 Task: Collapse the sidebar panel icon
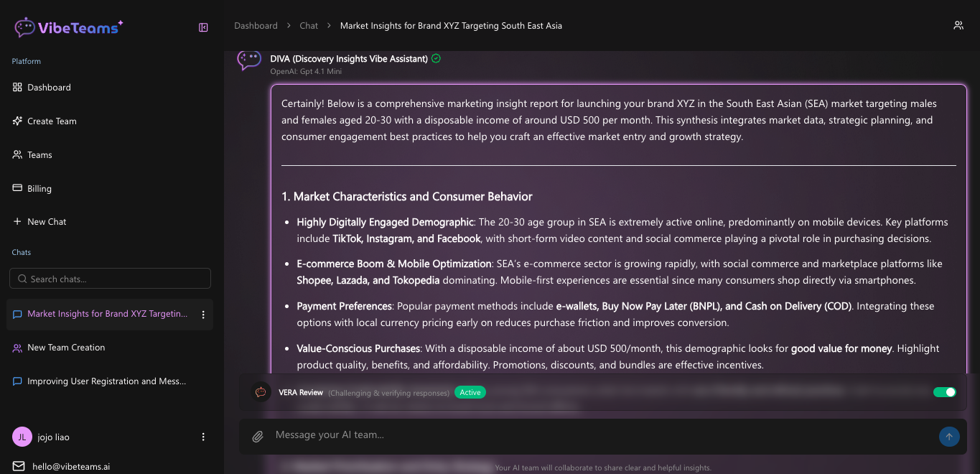tap(203, 27)
